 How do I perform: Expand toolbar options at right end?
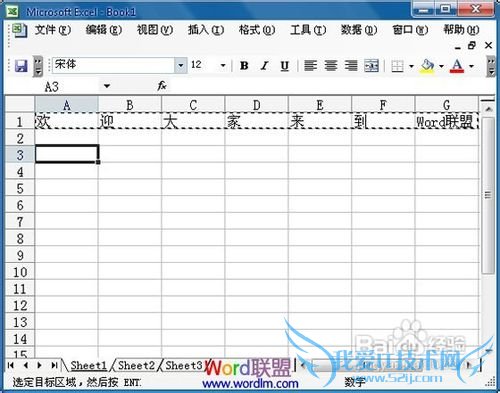491,66
